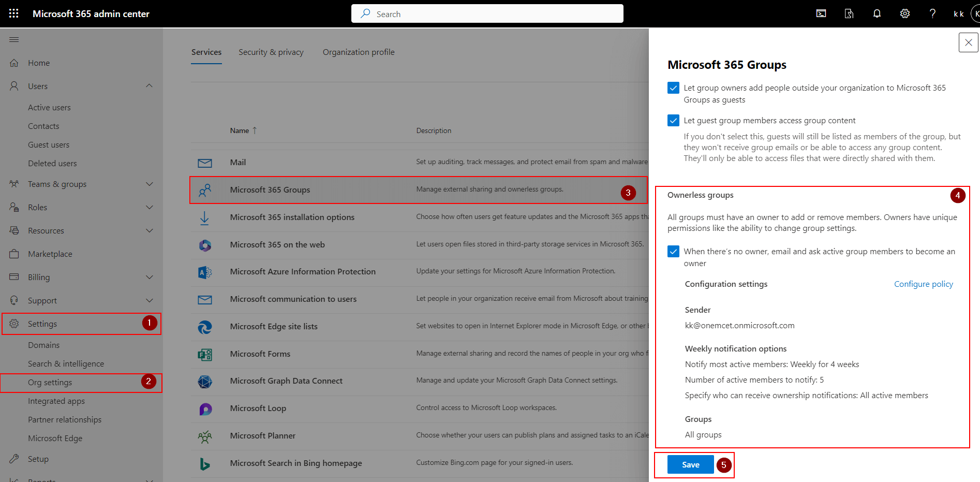Open the notifications bell icon
The width and height of the screenshot is (980, 482).
877,13
